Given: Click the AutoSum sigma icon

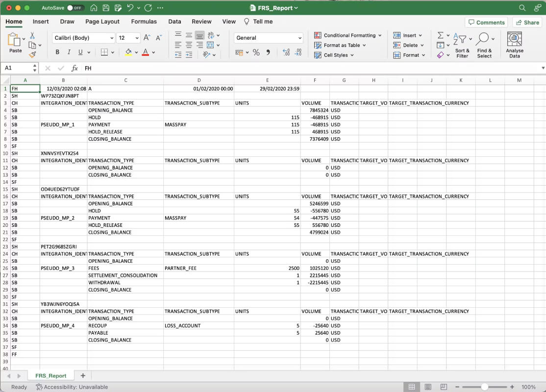Looking at the screenshot, I should (x=441, y=35).
